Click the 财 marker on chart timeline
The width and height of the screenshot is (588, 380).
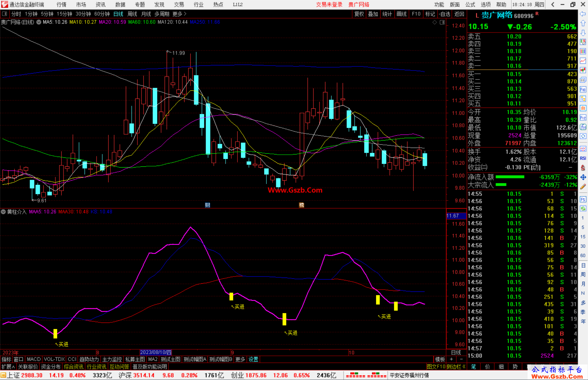207,205
